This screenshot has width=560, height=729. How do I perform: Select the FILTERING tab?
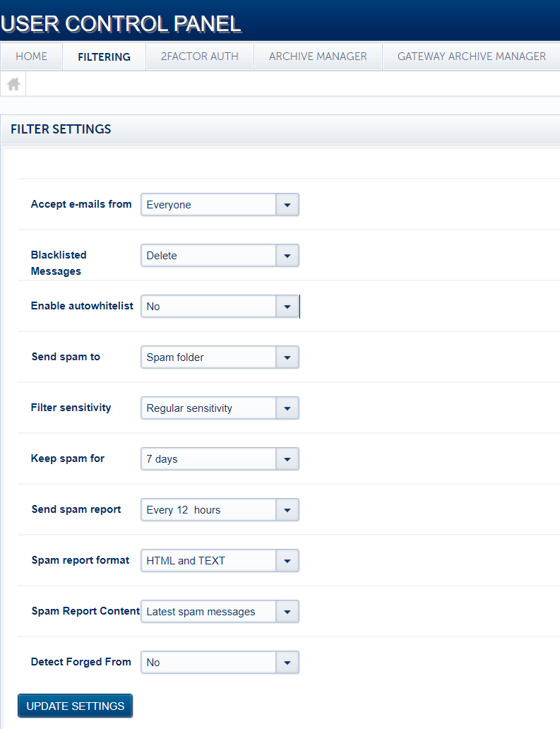(103, 56)
